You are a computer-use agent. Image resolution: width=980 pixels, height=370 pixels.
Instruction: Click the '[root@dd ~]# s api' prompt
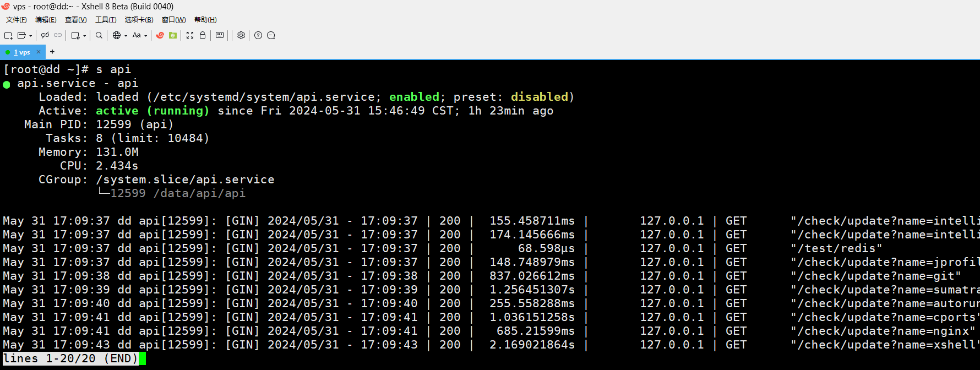pyautogui.click(x=67, y=69)
